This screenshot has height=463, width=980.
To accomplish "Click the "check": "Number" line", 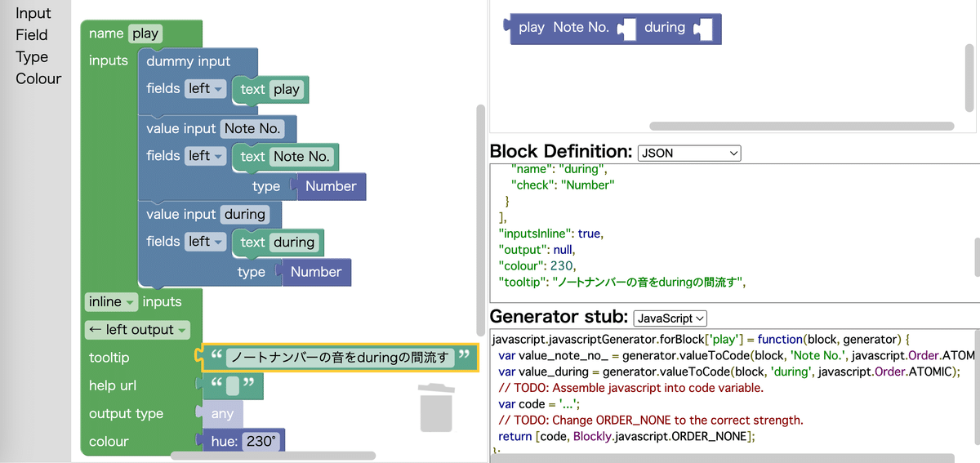I will [x=563, y=185].
